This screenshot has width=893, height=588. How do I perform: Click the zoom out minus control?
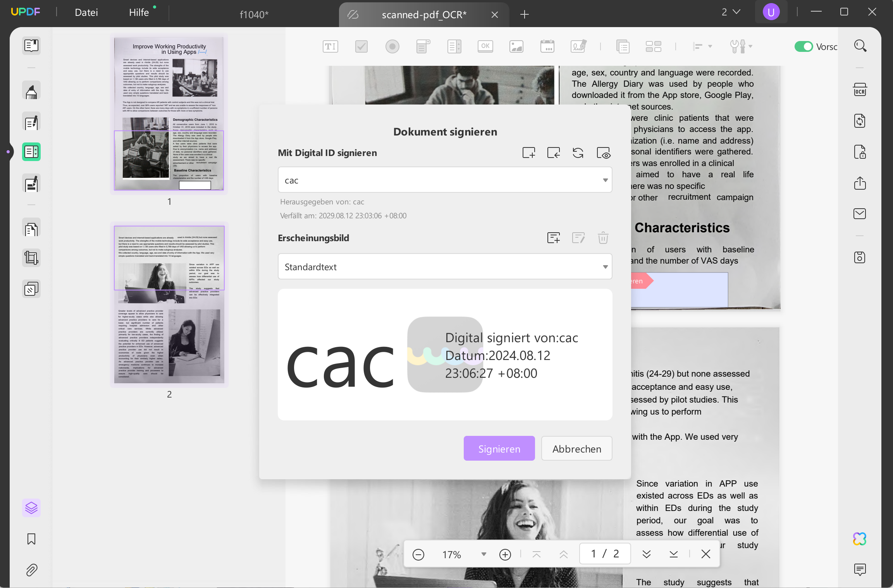[418, 554]
